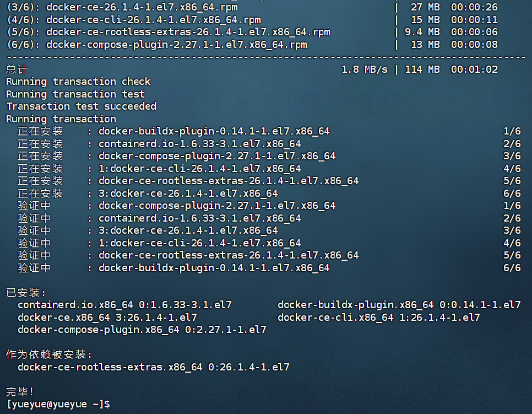The height and width of the screenshot is (414, 532).
Task: Click the 00:00:08 download time
Action: click(x=474, y=45)
